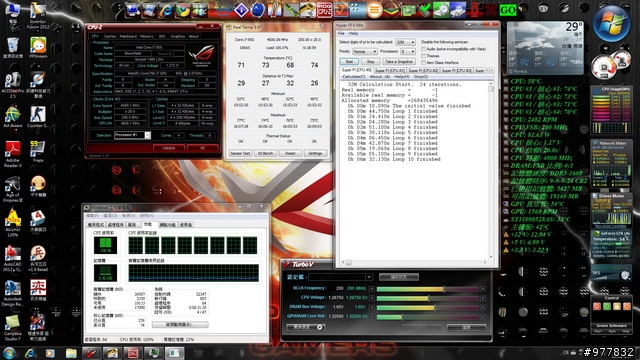Viewport: 640px width, 360px height.
Task: Open Google Chrome from the top dock
Action: 183,10
